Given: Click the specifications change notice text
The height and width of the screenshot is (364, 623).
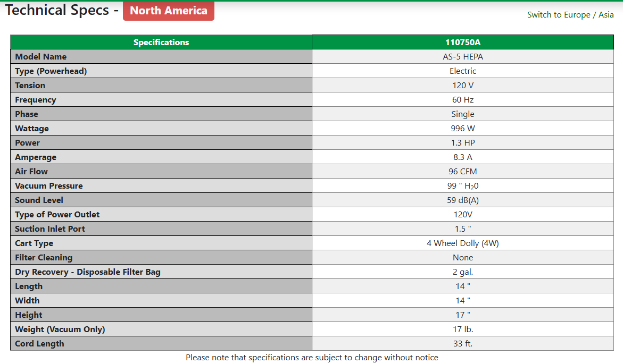Looking at the screenshot, I should 312,358.
